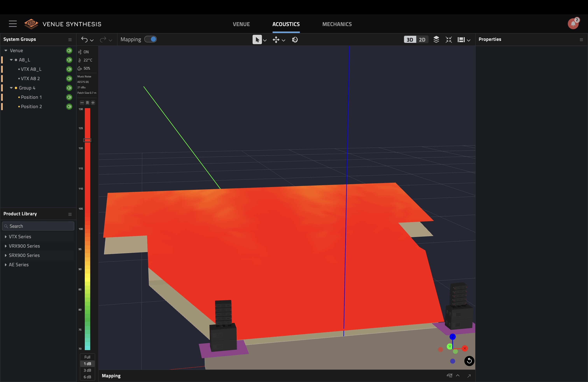Click the negative Z axis gizmo dot
The width and height of the screenshot is (588, 382).
click(x=452, y=361)
